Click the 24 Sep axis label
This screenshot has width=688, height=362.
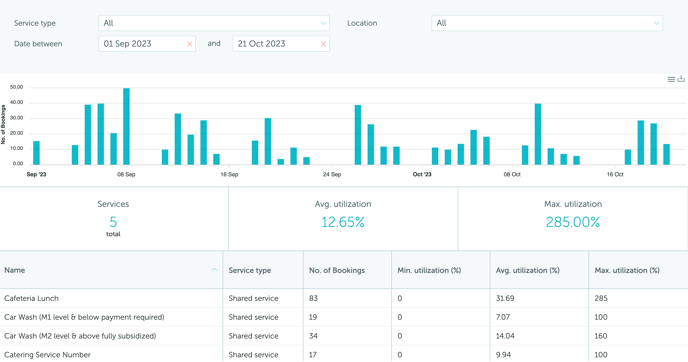(332, 175)
